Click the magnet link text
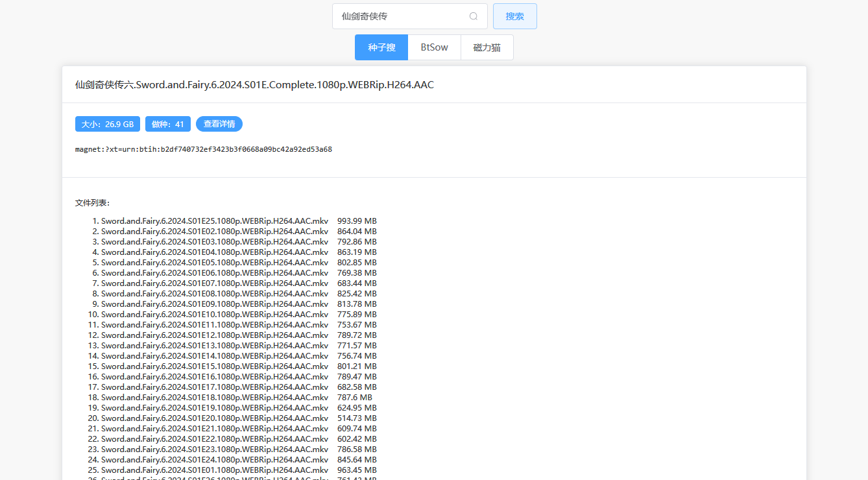868x480 pixels. tap(203, 149)
